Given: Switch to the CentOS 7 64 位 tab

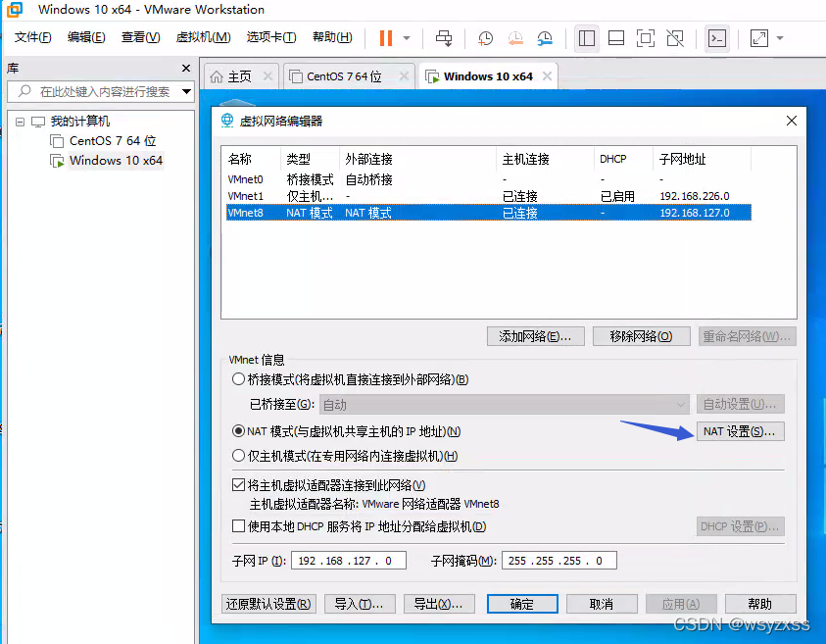Looking at the screenshot, I should click(344, 76).
